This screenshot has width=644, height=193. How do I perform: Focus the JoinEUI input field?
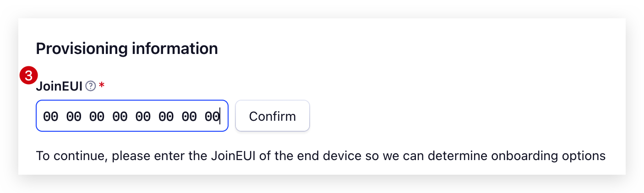coord(132,116)
